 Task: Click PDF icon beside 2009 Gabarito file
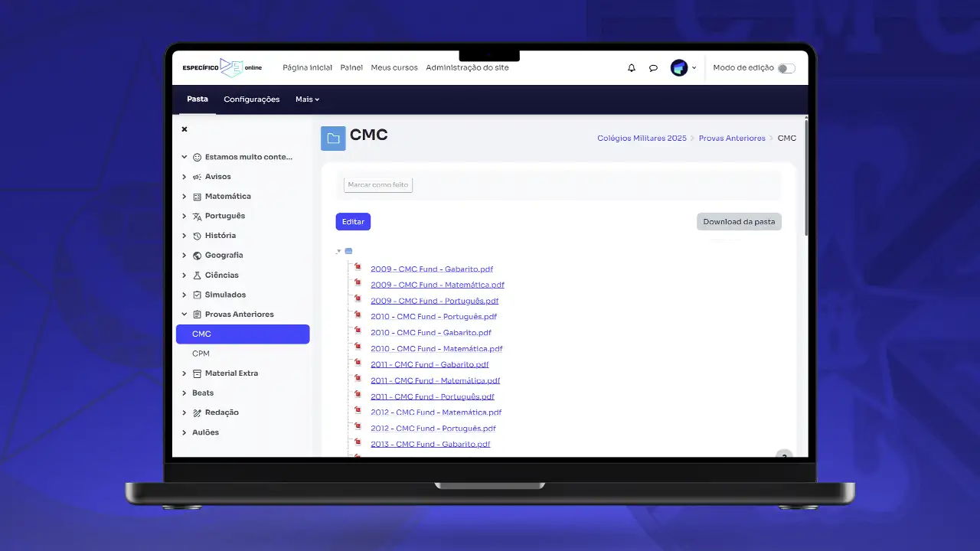[358, 268]
